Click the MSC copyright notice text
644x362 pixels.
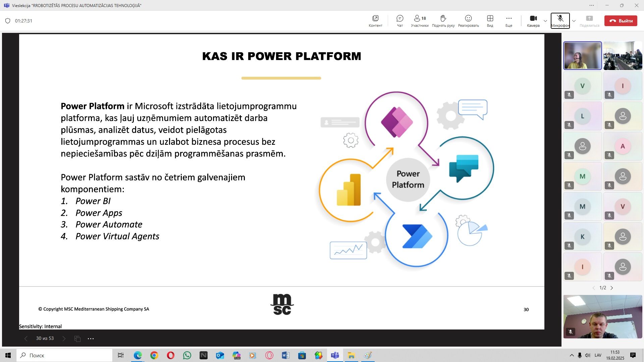click(x=94, y=309)
